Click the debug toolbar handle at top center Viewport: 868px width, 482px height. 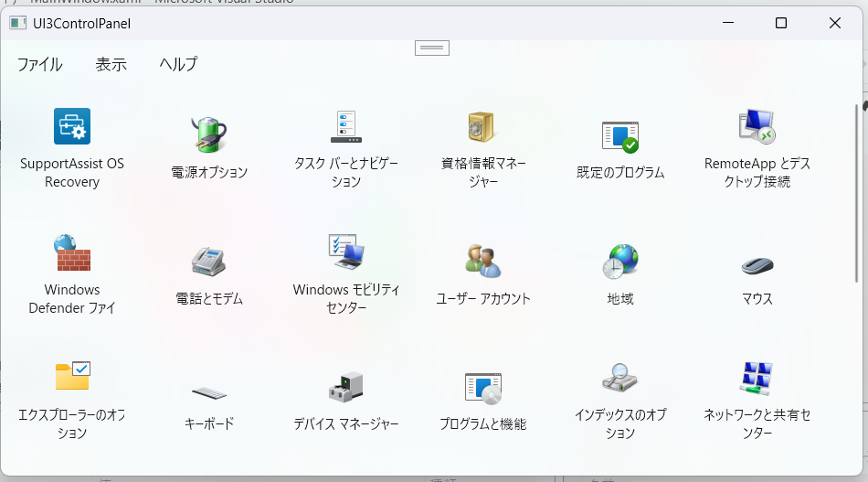point(432,48)
